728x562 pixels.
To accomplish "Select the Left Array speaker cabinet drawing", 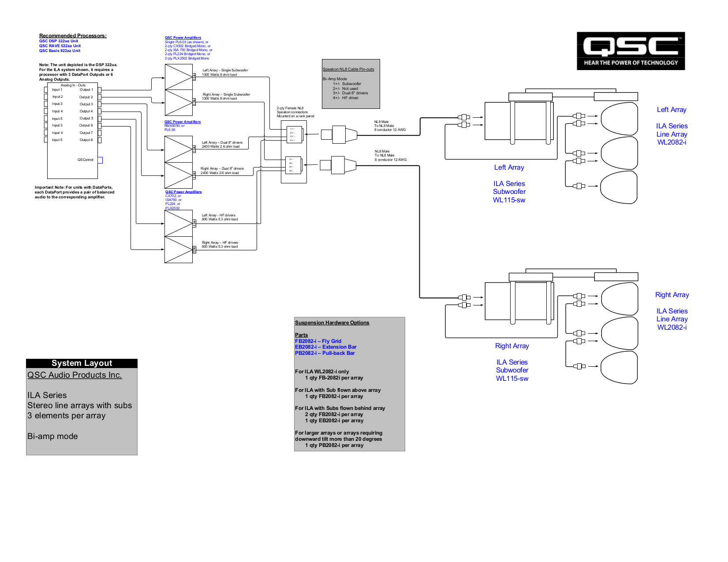I will [x=518, y=121].
